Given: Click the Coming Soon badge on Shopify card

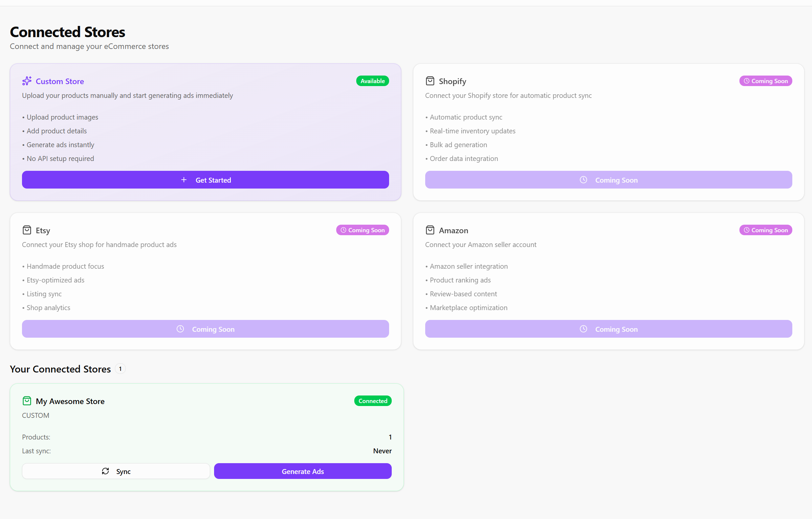Looking at the screenshot, I should (765, 81).
